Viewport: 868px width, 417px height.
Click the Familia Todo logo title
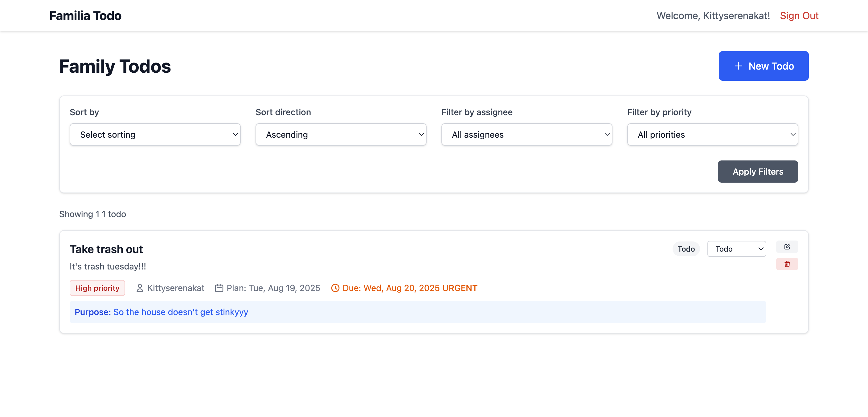(85, 16)
